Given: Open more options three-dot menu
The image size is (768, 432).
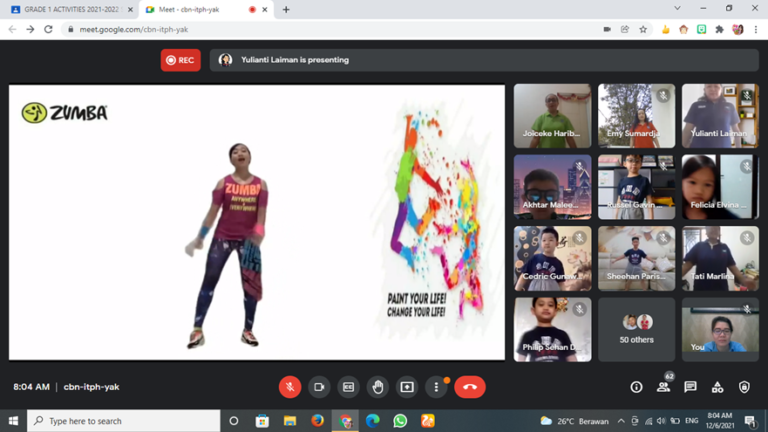Looking at the screenshot, I should click(436, 387).
